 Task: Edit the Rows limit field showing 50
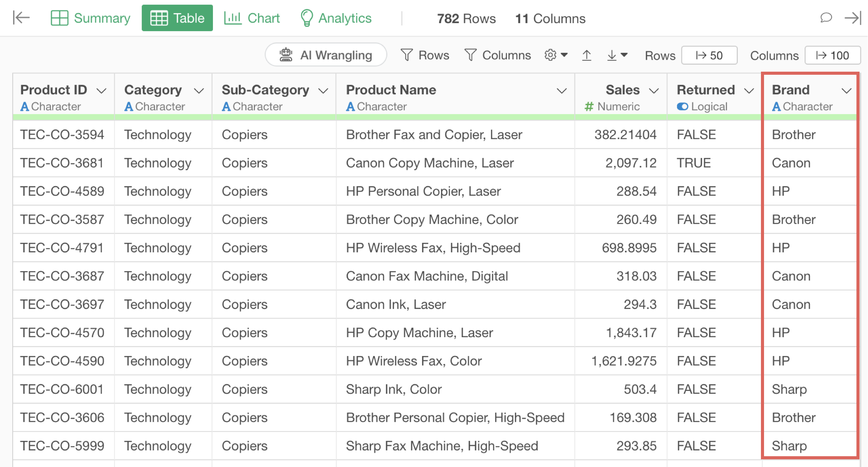709,55
